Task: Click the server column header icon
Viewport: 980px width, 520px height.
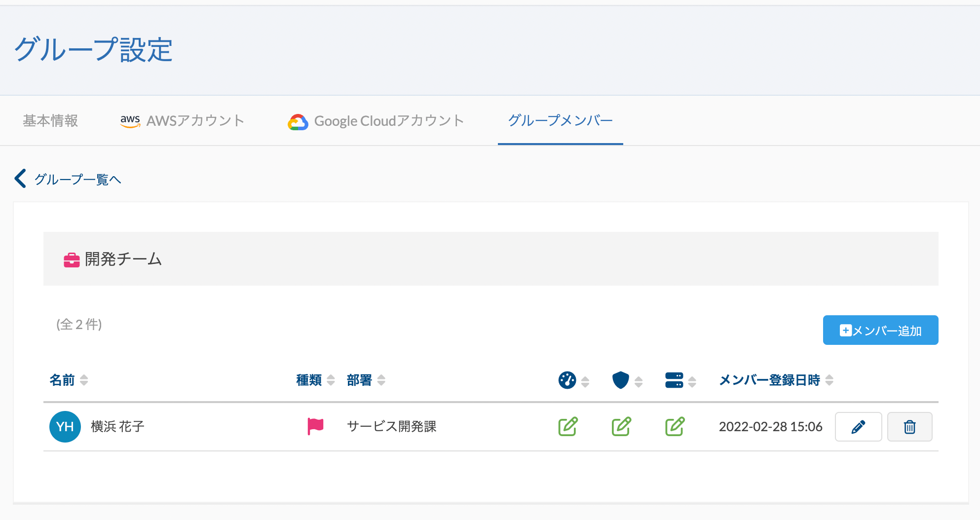Action: tap(674, 380)
